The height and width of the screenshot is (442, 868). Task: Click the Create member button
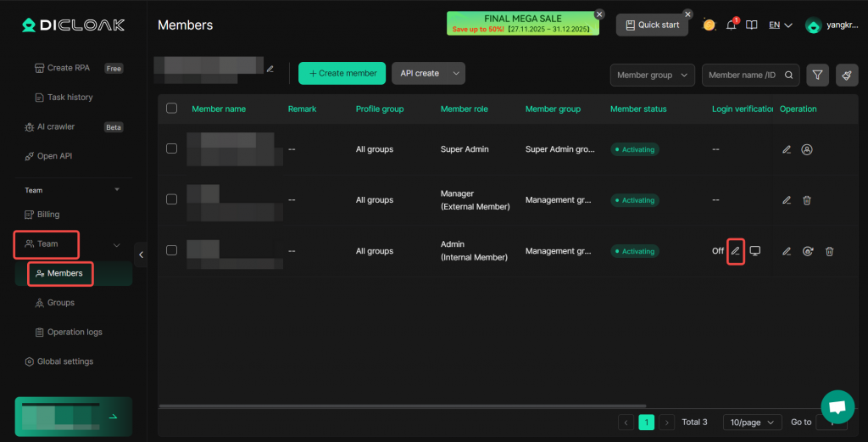[342, 74]
